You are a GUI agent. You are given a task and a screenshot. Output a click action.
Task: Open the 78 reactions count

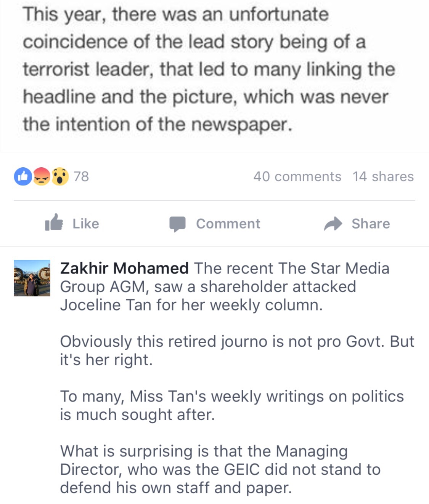tap(81, 176)
